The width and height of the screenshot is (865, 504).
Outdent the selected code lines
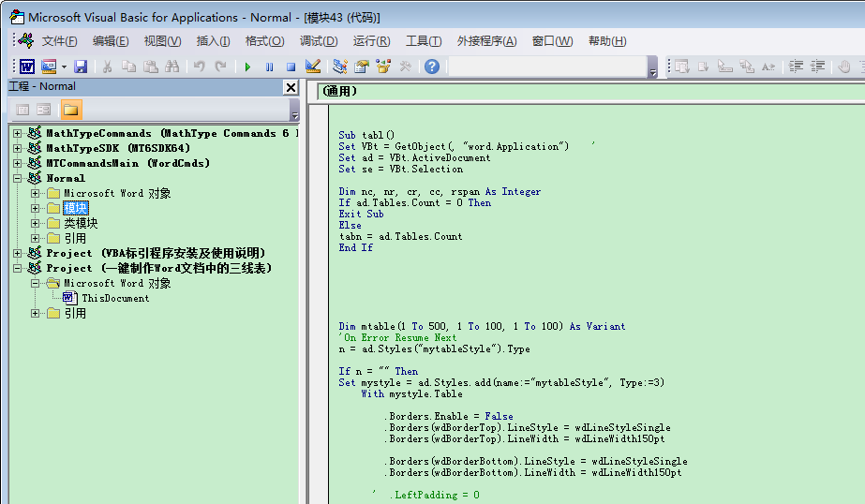(x=817, y=67)
